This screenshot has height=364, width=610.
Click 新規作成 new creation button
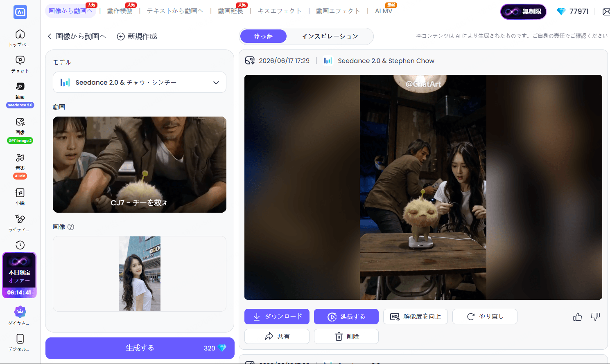pyautogui.click(x=137, y=36)
